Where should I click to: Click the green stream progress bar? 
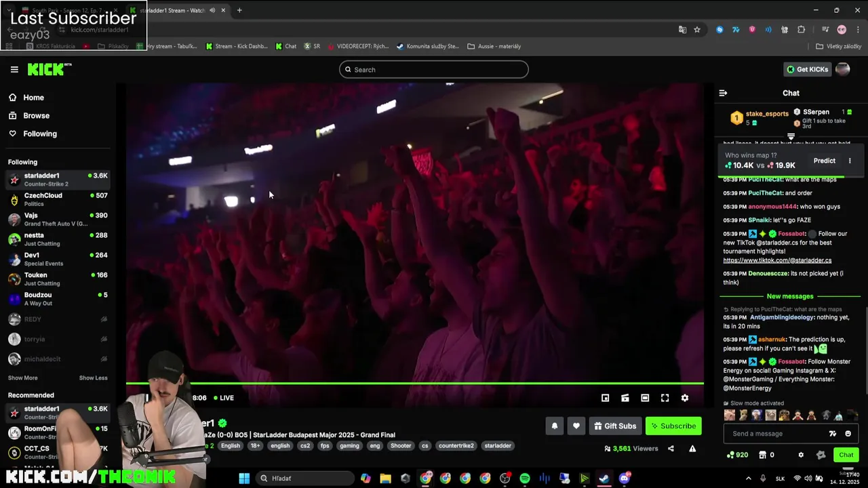pyautogui.click(x=415, y=384)
